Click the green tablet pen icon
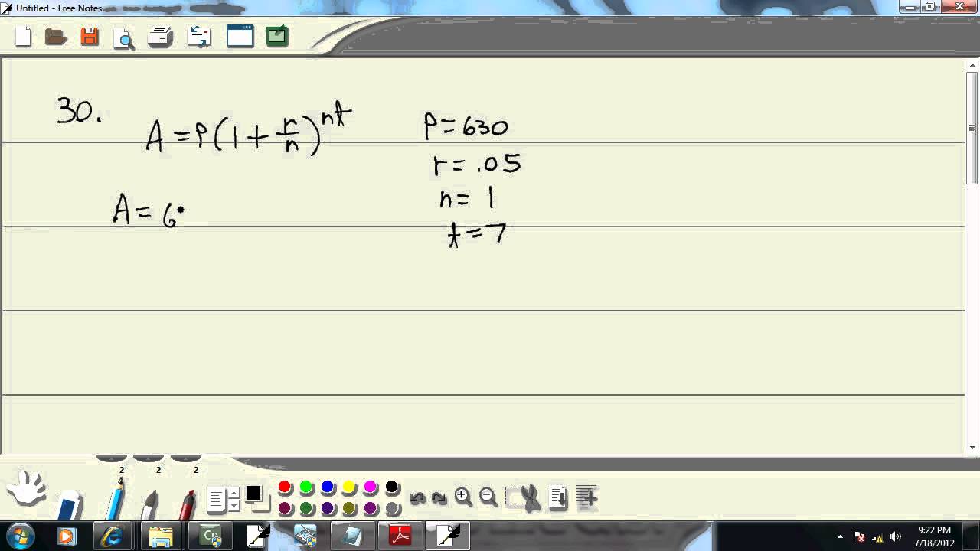Viewport: 980px width, 551px height. click(277, 36)
